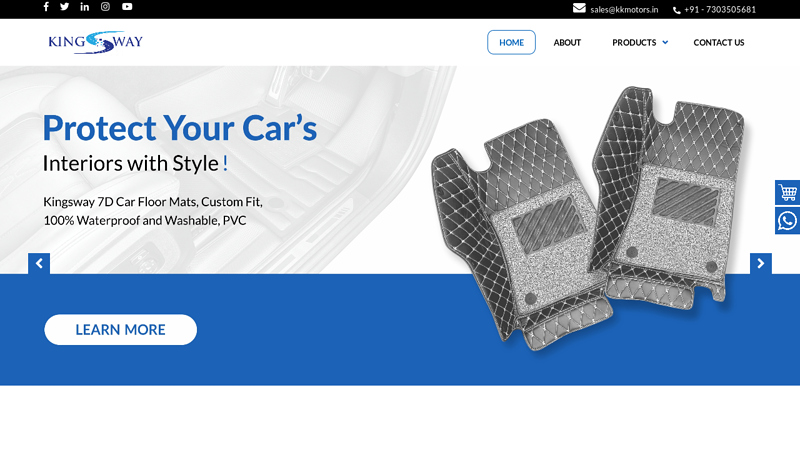Go to previous slide arrow

[39, 264]
